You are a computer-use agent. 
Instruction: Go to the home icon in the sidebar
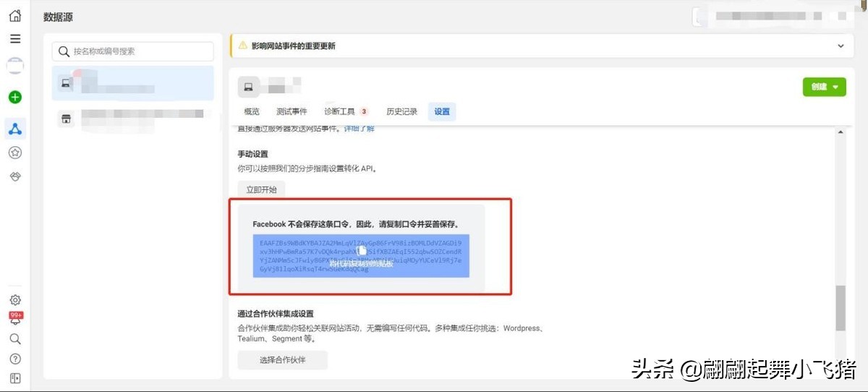[x=15, y=15]
